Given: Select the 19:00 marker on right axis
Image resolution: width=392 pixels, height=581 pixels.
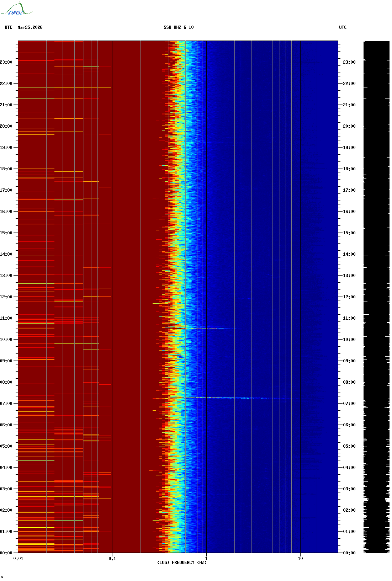Looking at the screenshot, I should [349, 148].
